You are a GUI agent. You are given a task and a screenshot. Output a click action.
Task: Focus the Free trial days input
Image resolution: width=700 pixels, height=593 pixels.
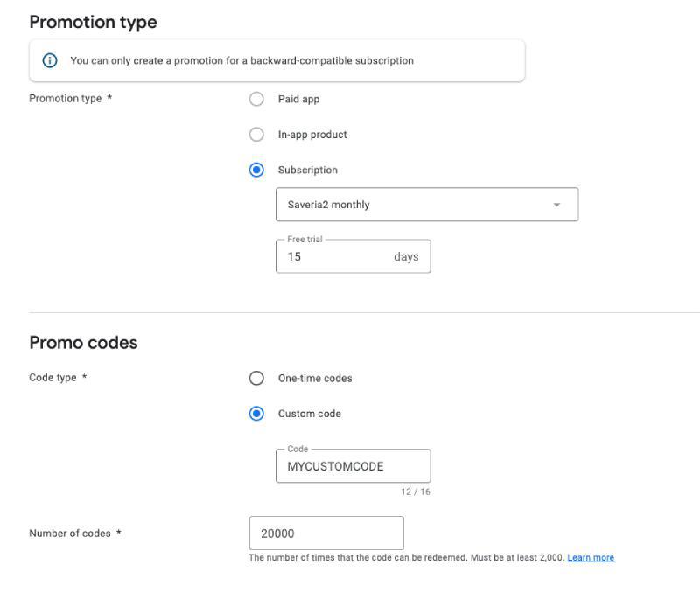pos(332,257)
